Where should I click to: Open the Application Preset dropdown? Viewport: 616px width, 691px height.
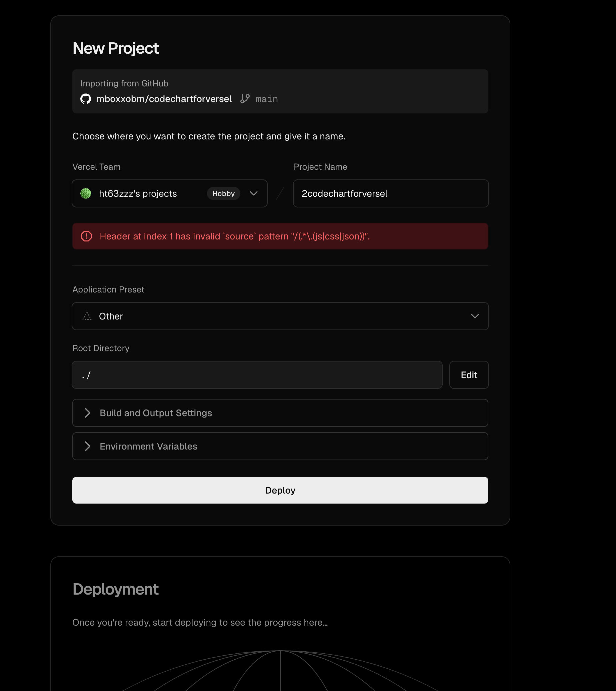280,316
